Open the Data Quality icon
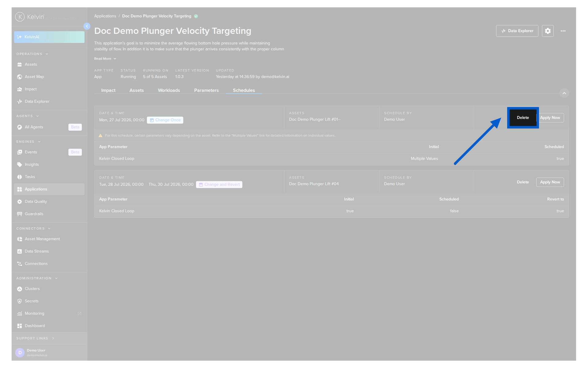 pyautogui.click(x=20, y=202)
